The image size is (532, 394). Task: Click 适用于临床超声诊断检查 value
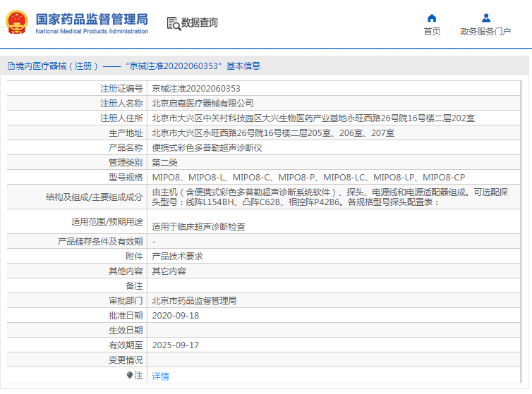(x=198, y=226)
